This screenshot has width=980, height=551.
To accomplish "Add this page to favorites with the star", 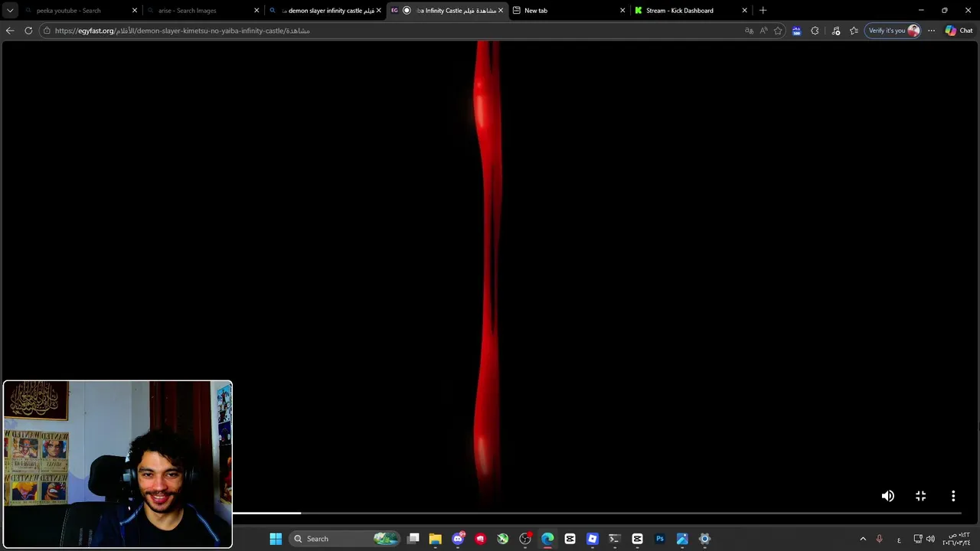I will pos(778,31).
